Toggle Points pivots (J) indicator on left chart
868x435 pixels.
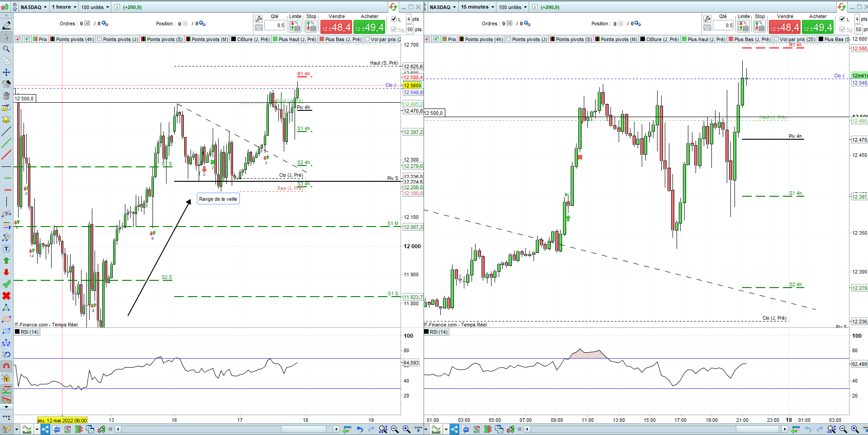[118, 39]
